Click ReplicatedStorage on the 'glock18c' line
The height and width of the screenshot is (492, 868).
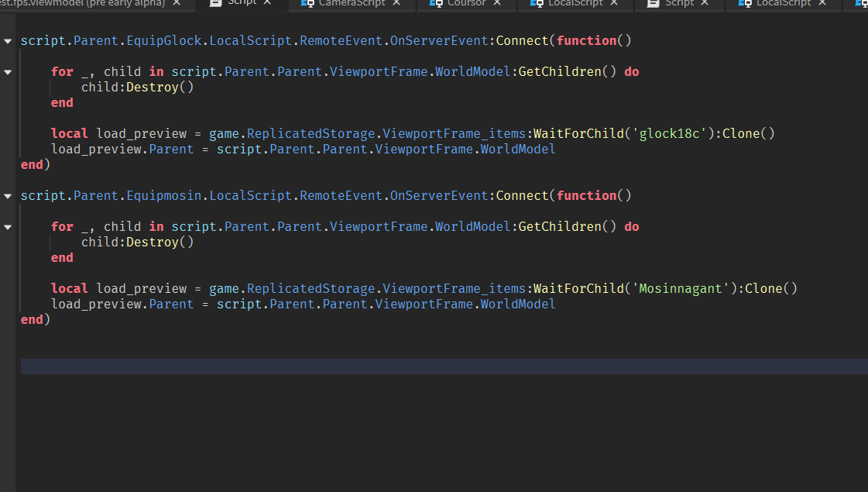pos(310,134)
